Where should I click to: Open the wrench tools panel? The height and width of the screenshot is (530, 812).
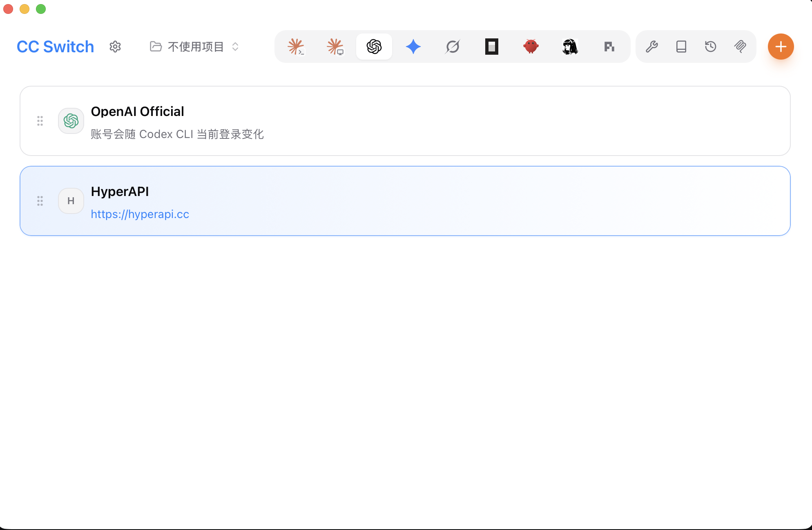[652, 47]
